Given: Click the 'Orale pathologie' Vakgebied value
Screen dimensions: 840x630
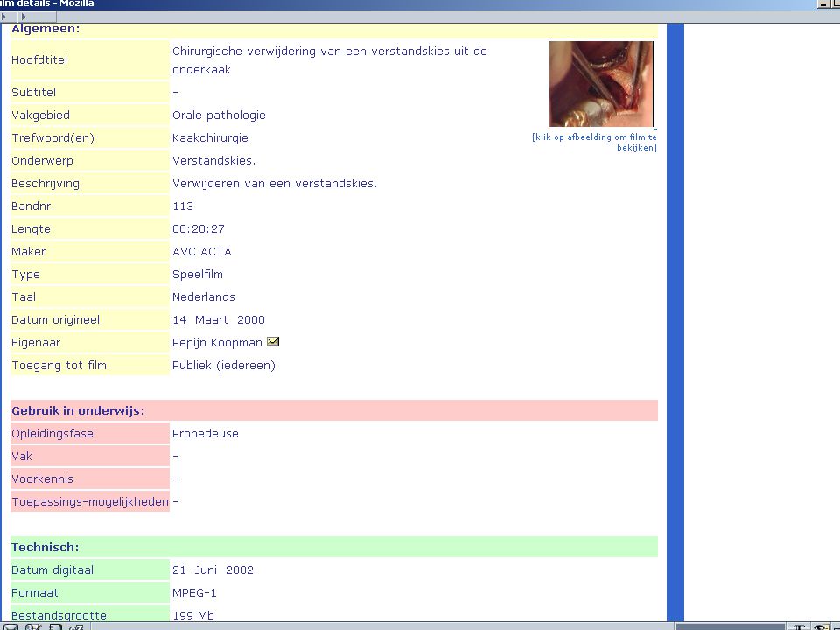Looking at the screenshot, I should pos(219,115).
